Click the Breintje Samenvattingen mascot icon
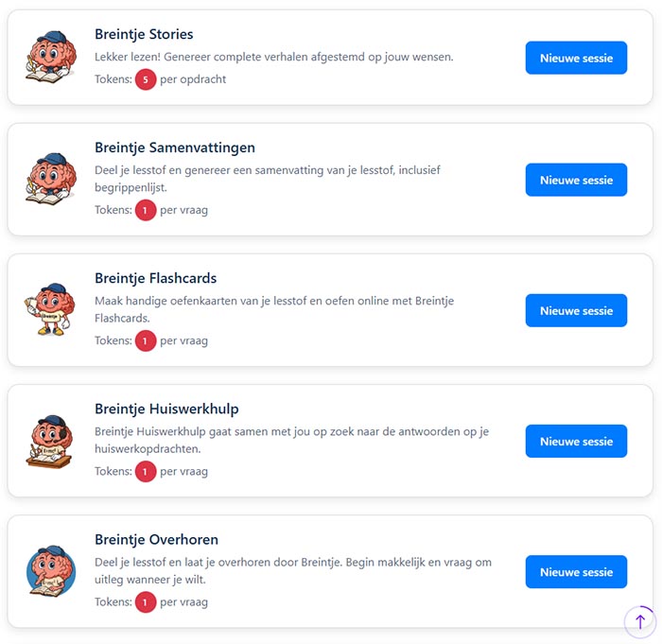This screenshot has width=662, height=644. (50, 180)
